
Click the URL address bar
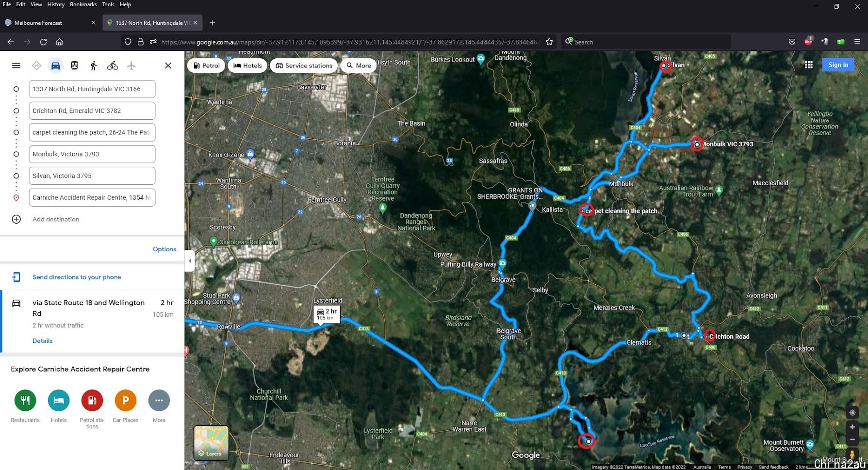pyautogui.click(x=349, y=42)
